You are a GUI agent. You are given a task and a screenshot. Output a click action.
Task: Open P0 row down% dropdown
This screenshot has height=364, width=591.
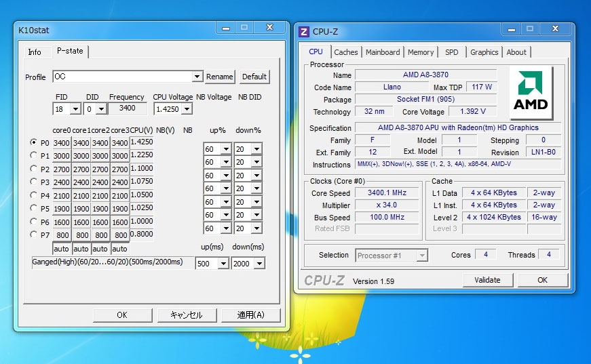[256, 149]
